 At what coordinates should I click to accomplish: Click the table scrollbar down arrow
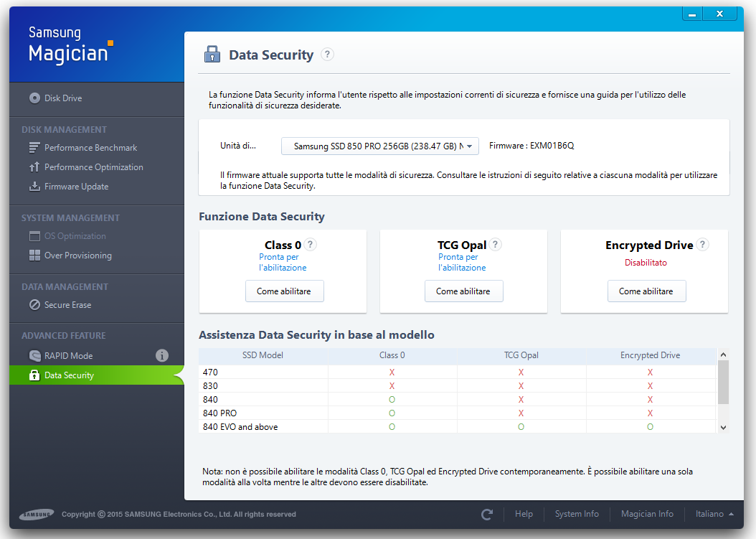(723, 427)
